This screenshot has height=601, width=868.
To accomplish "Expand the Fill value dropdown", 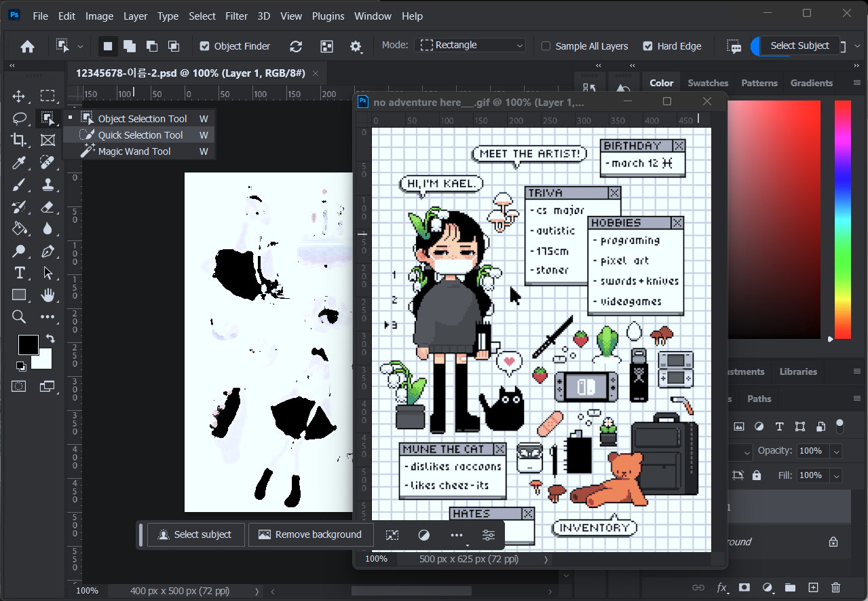I will (836, 475).
